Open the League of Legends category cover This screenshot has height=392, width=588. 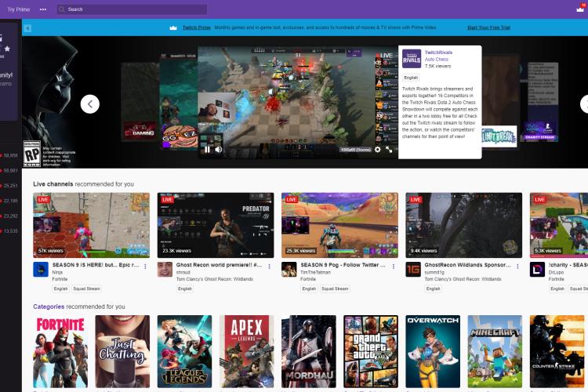[184, 351]
